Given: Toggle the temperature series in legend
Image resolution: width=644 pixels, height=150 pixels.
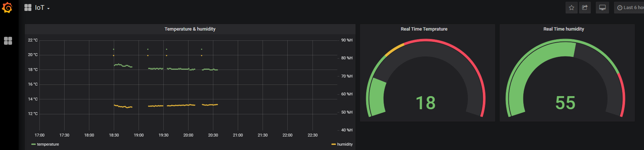Looking at the screenshot, I should tap(48, 144).
